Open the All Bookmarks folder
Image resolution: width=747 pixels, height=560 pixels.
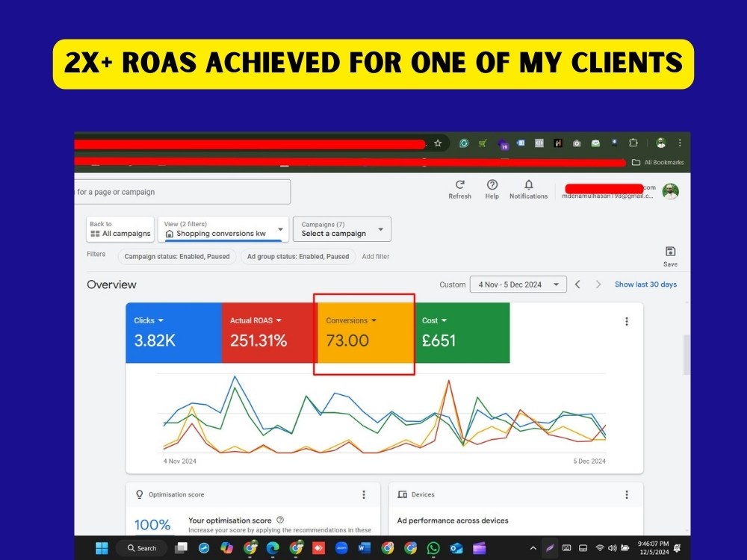coord(658,162)
